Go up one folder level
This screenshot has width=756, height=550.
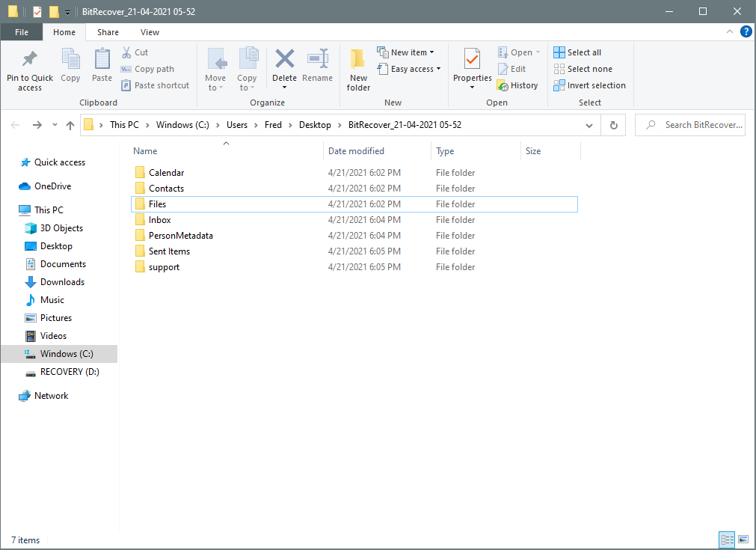(x=70, y=125)
